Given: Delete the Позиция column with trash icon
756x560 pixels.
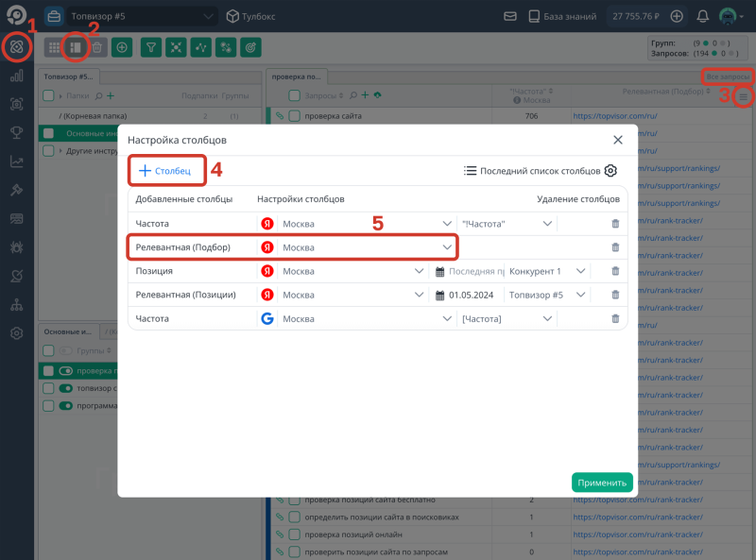Looking at the screenshot, I should click(x=615, y=271).
